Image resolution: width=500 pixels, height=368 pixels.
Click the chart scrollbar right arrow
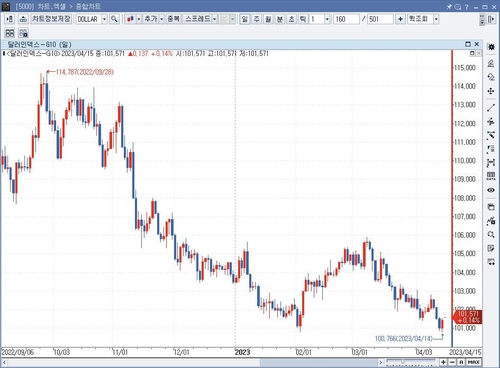[x=381, y=362]
